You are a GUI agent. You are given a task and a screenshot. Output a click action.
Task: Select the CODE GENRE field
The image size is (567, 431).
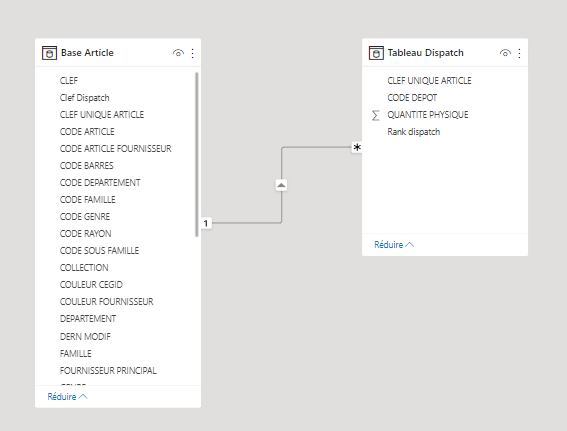pos(85,217)
